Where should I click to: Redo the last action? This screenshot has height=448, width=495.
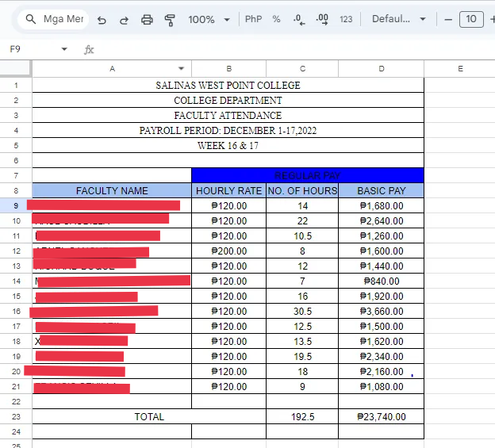(x=124, y=20)
